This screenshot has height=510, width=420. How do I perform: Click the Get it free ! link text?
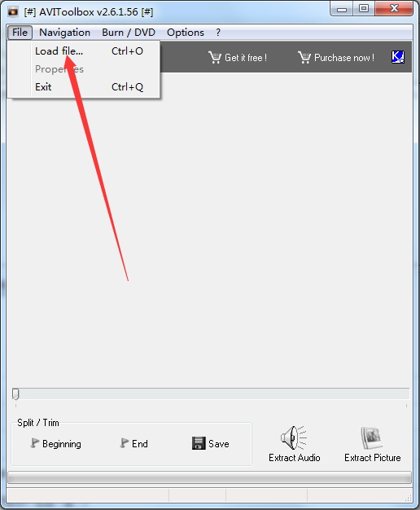coord(246,58)
